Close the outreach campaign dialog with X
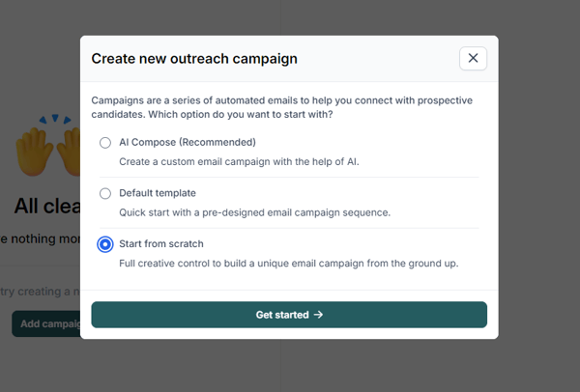Viewport: 580px width, 392px height. pos(473,58)
